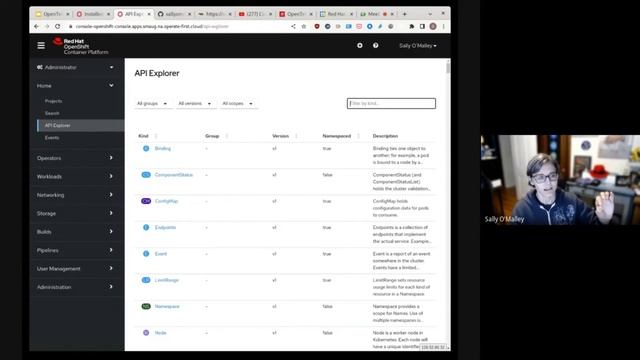The width and height of the screenshot is (640, 360).
Task: Open browser three-dot menu
Action: click(x=444, y=26)
